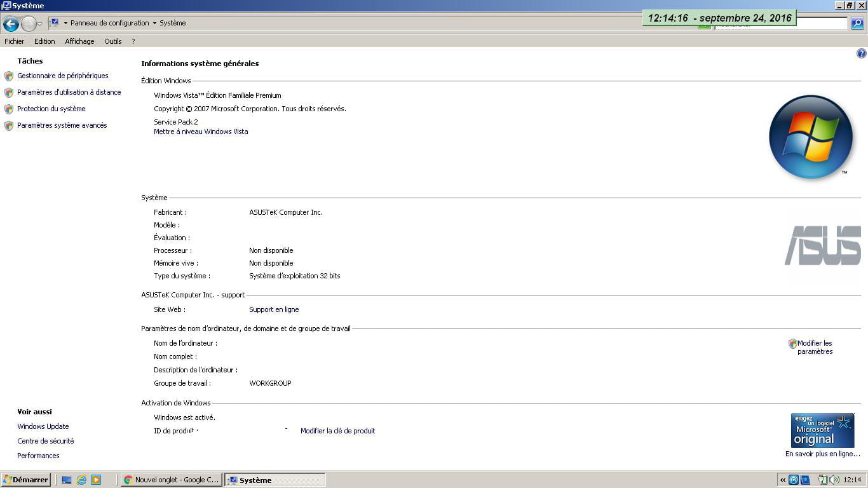The image size is (868, 488).
Task: Open Protection du système link
Action: 51,109
